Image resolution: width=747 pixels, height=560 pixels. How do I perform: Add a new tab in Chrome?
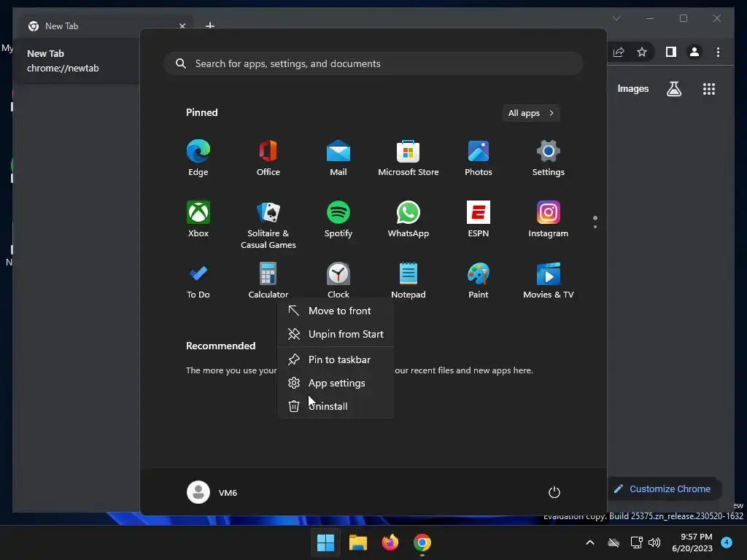pos(209,26)
